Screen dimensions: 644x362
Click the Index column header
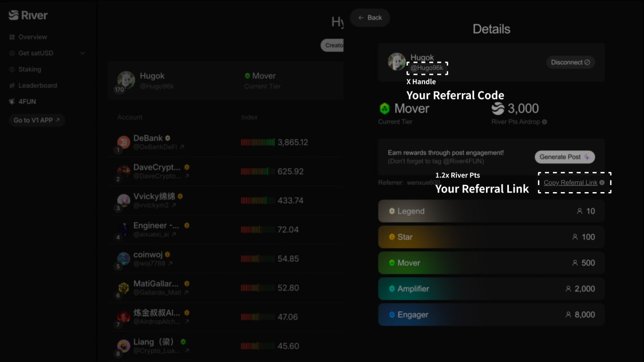coord(249,117)
